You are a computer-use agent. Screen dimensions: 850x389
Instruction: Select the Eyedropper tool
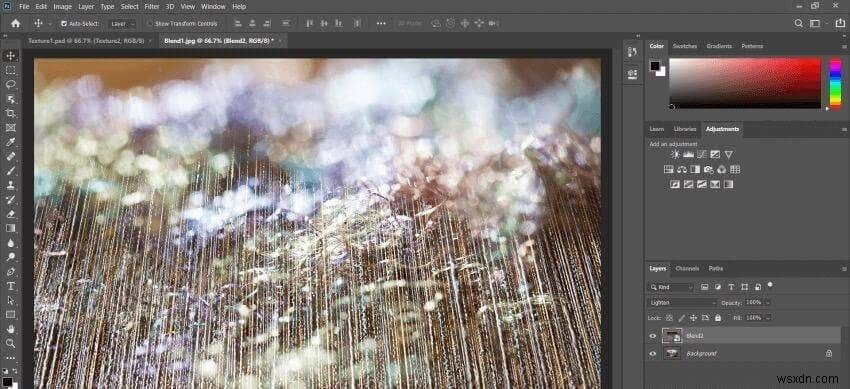pyautogui.click(x=10, y=142)
